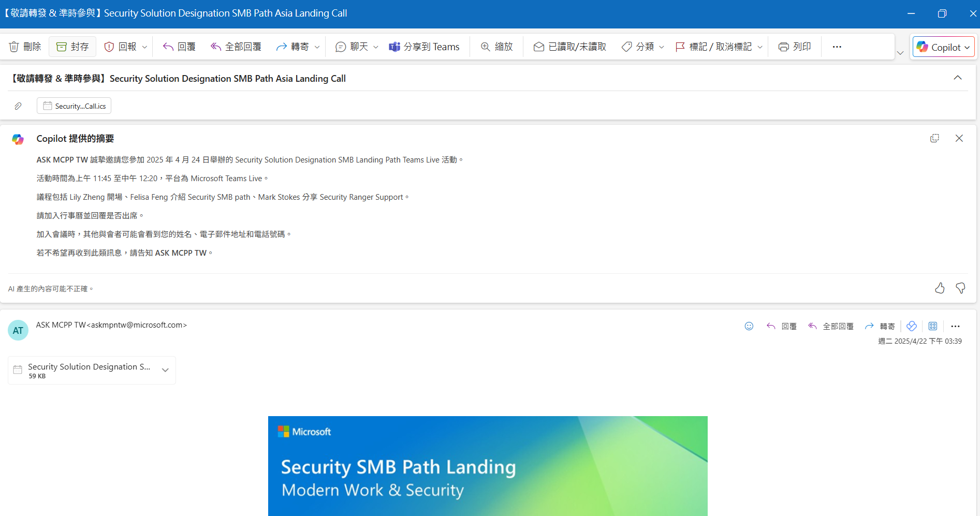Open the Copilot panel
The image size is (980, 516).
[943, 47]
